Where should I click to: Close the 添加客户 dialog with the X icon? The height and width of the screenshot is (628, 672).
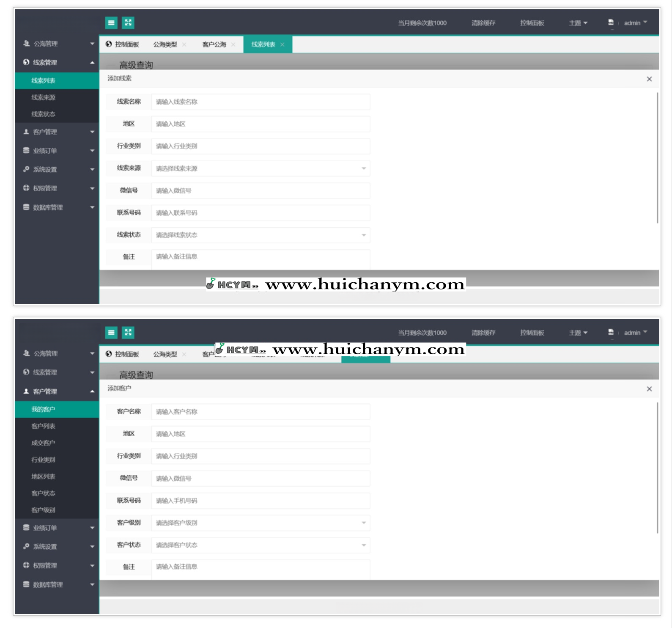coord(649,389)
